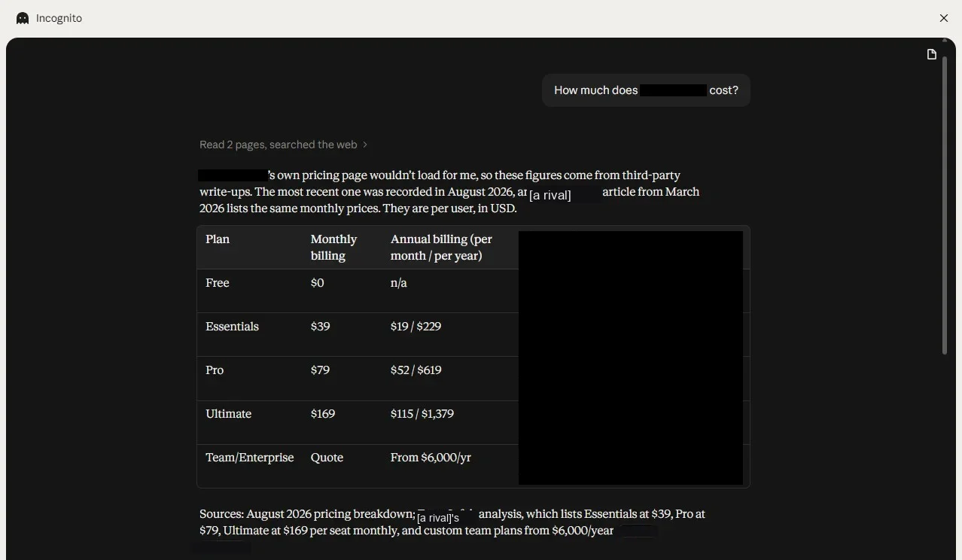Click the Ultimate monthly price $169
962x560 pixels.
tap(323, 414)
